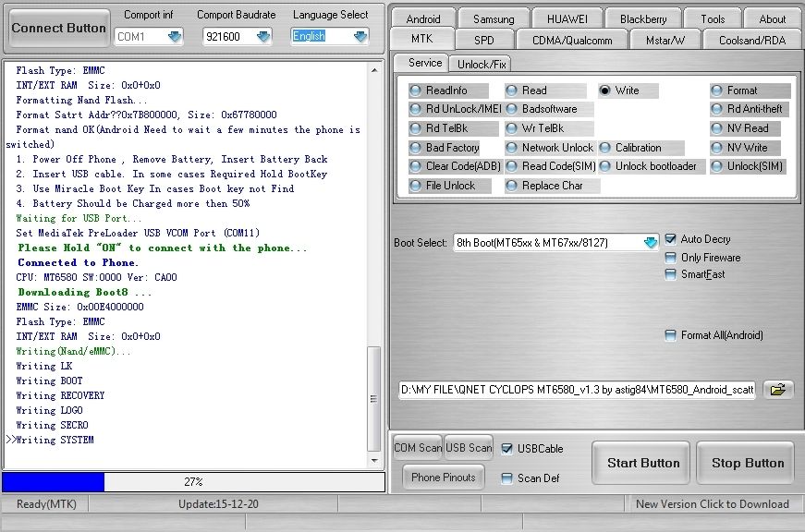Switch to the Samsung tab

[494, 18]
